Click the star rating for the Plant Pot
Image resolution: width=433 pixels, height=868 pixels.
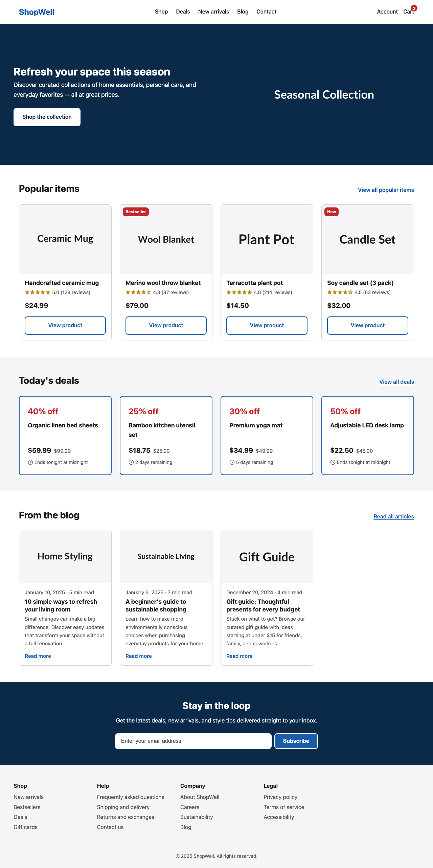point(239,292)
